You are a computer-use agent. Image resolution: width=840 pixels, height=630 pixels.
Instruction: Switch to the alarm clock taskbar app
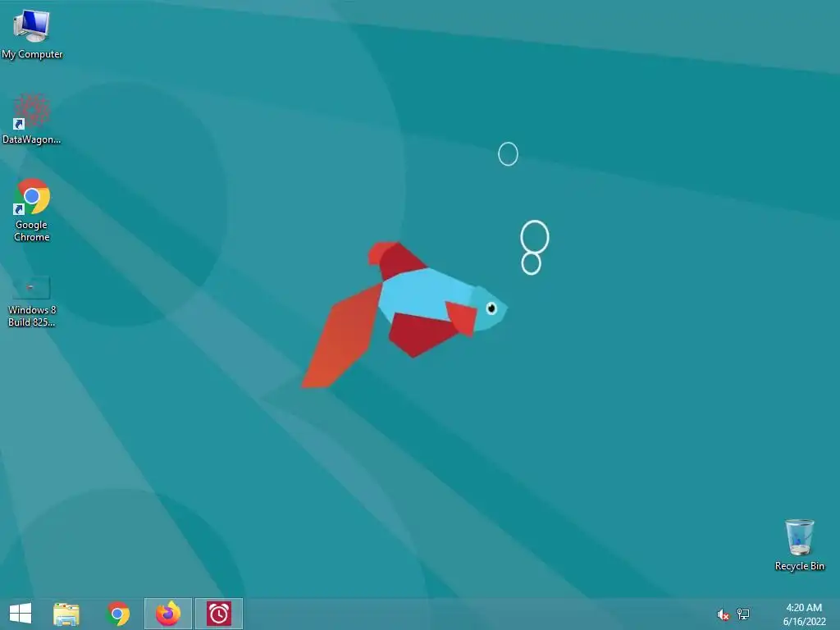coord(218,614)
